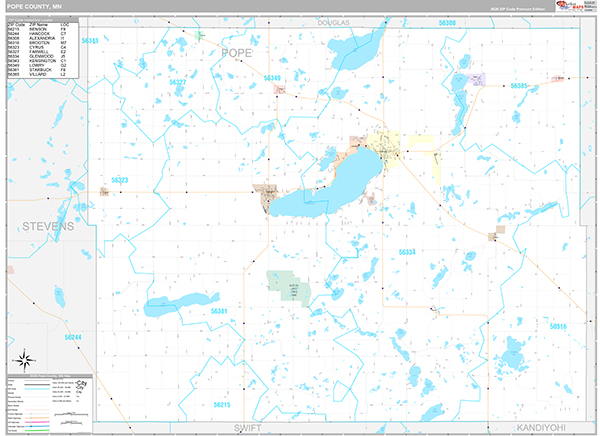Screen dimensions: 600x436
Task: Click the ZIP Code index header bar
Action: click(43, 20)
